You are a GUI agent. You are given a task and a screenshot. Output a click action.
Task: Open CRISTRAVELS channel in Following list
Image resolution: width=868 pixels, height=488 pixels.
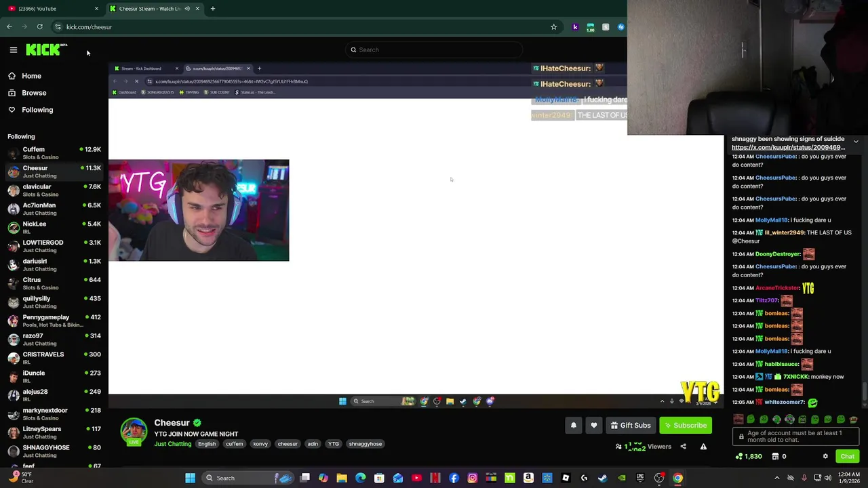54,358
